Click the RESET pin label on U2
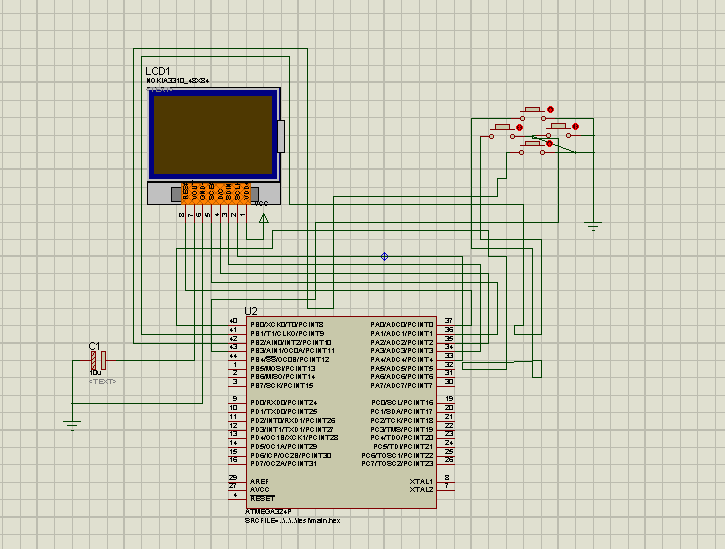 [x=262, y=499]
